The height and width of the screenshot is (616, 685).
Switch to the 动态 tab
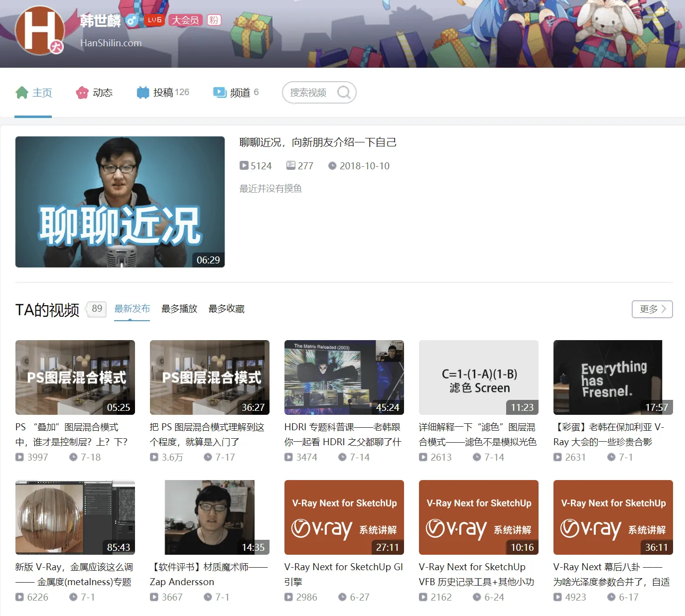point(94,93)
